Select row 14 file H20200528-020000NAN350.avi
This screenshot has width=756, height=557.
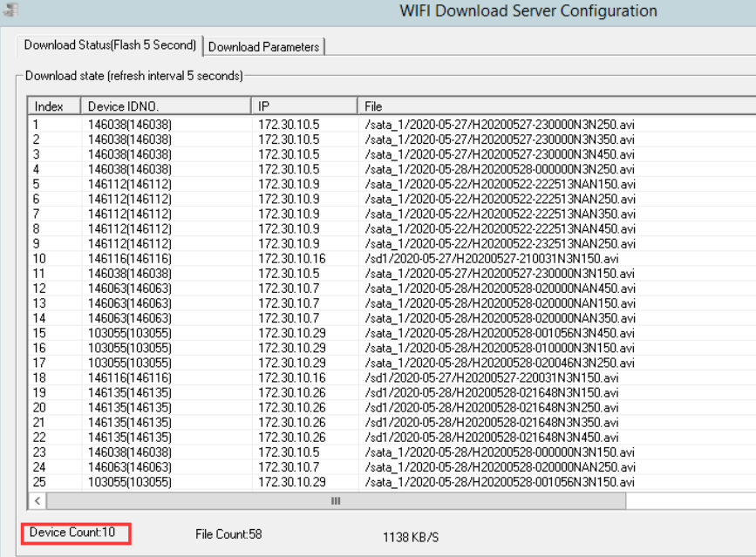tap(500, 318)
